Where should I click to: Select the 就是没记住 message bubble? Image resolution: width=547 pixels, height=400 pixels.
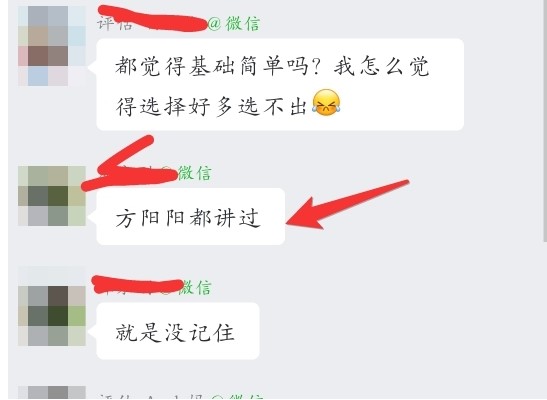click(178, 331)
